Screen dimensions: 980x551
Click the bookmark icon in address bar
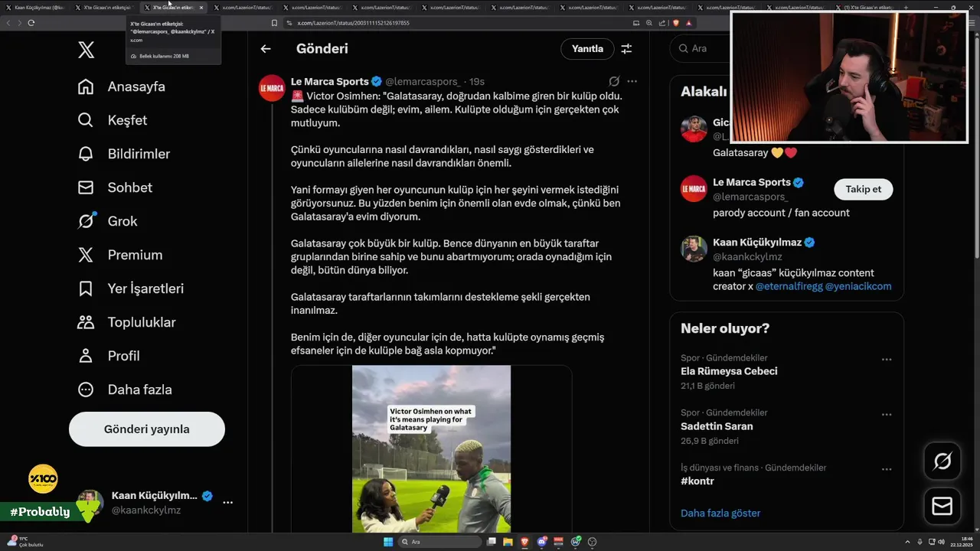pos(275,23)
